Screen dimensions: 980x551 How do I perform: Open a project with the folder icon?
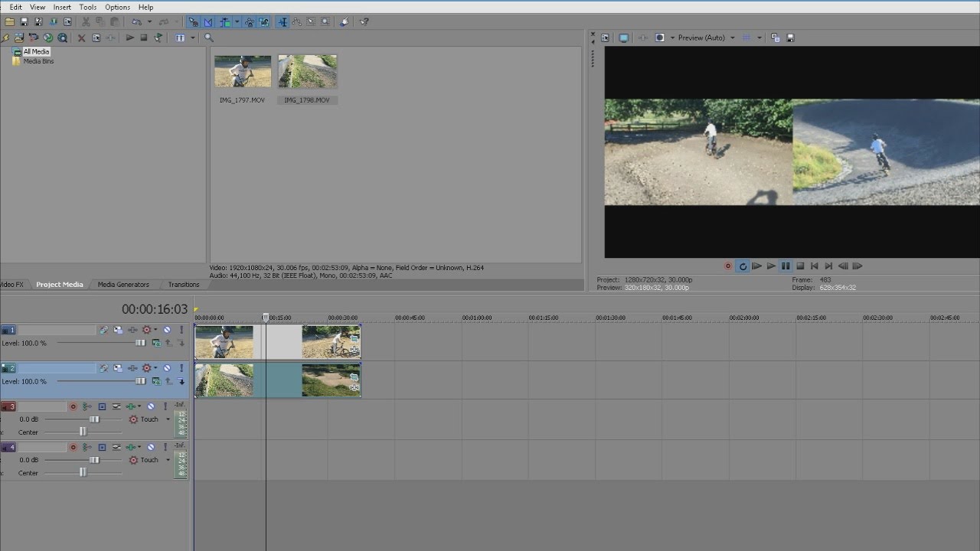10,22
